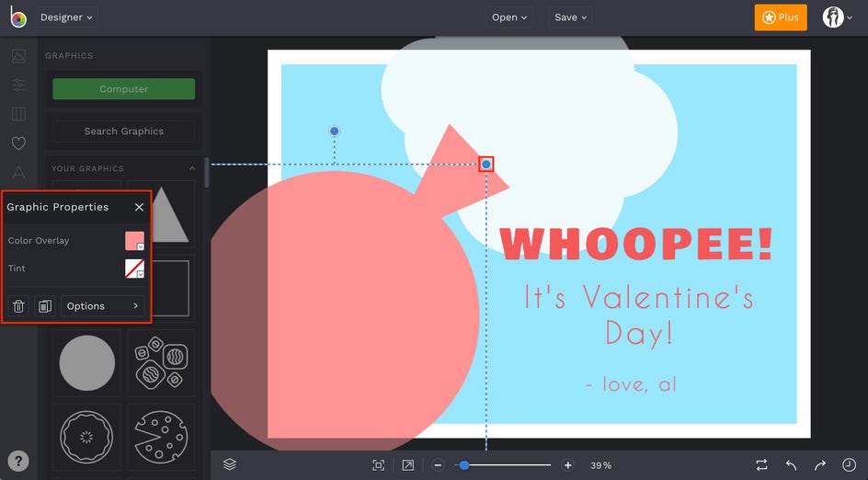868x480 pixels.
Task: Select the square outline graphic thumbnail
Action: click(x=170, y=289)
